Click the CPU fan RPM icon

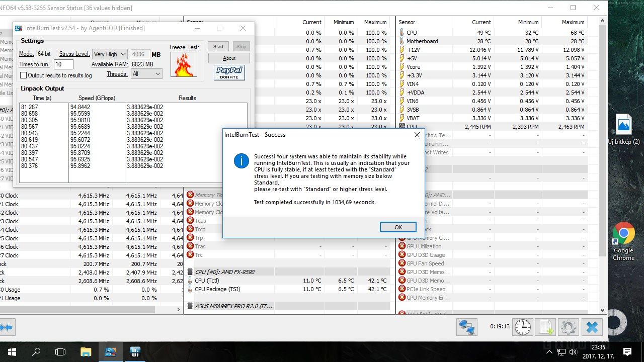(401, 127)
